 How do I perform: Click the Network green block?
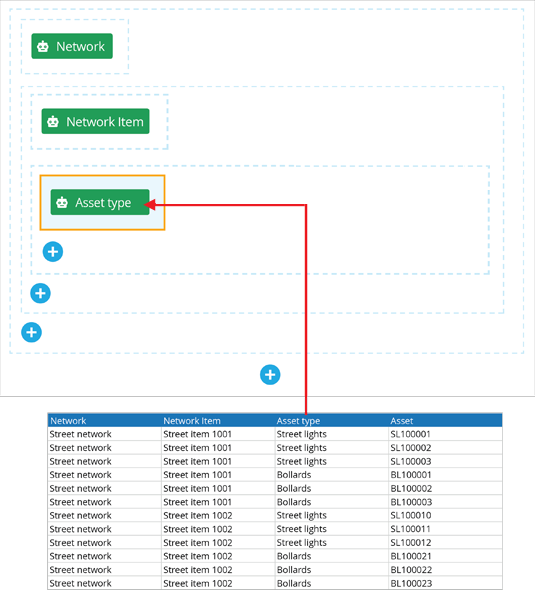point(72,46)
